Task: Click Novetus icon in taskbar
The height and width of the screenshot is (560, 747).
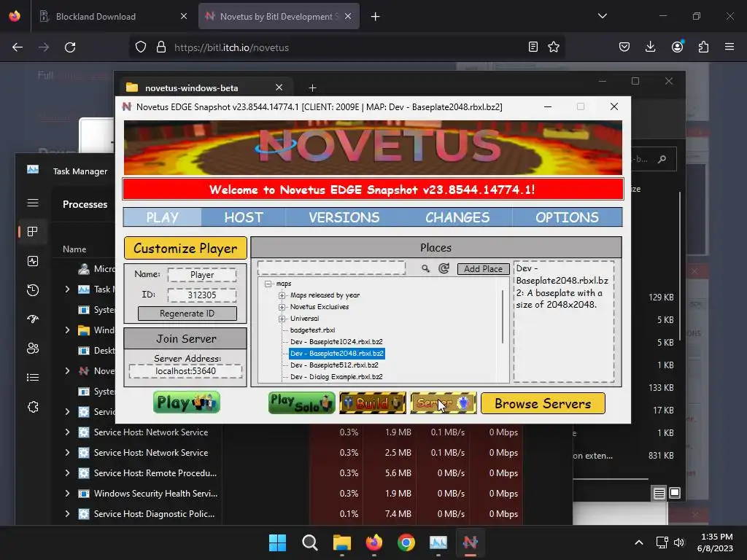Action: click(471, 542)
